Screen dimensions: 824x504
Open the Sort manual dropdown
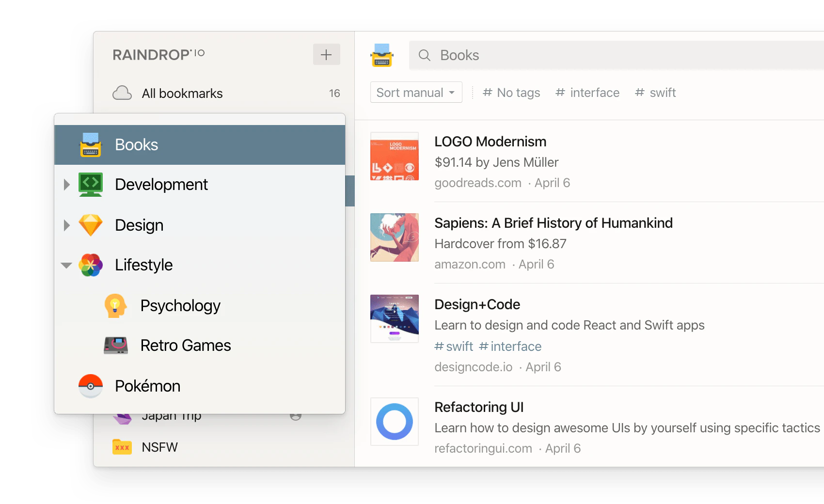tap(416, 92)
